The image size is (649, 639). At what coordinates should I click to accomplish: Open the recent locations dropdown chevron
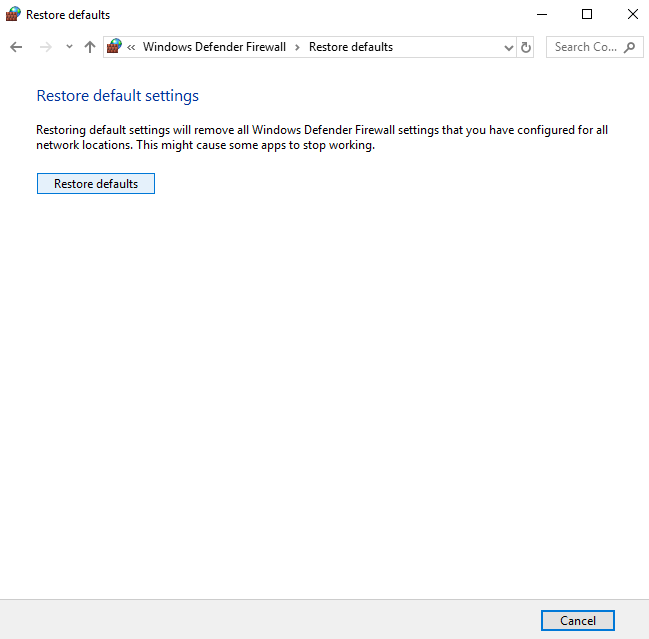(69, 47)
